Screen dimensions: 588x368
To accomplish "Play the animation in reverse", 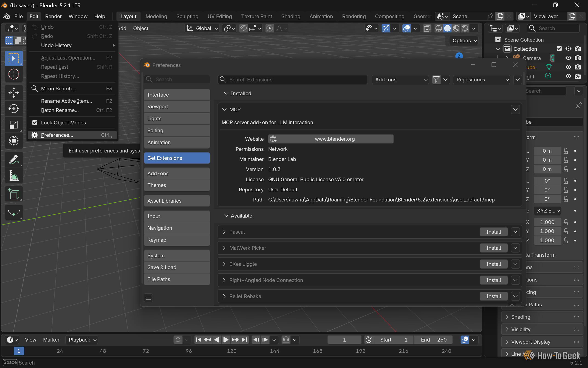I will tap(217, 340).
